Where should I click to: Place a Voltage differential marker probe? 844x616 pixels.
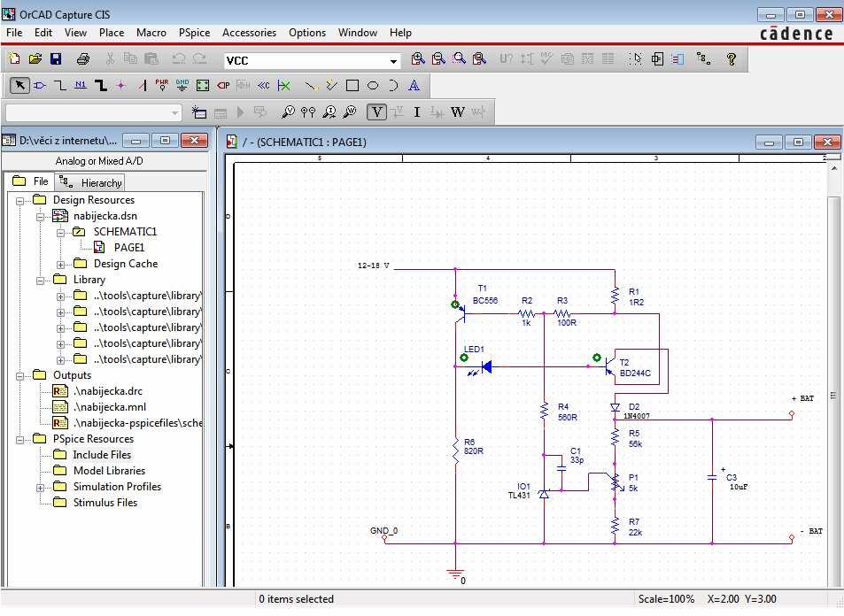coord(308,112)
